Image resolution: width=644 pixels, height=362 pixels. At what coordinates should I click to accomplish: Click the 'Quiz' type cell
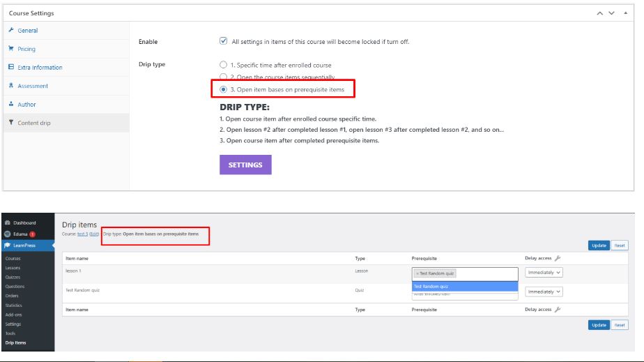(360, 290)
